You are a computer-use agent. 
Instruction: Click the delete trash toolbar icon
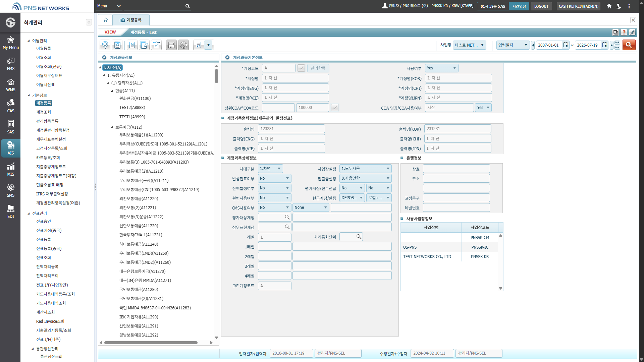[x=156, y=45]
